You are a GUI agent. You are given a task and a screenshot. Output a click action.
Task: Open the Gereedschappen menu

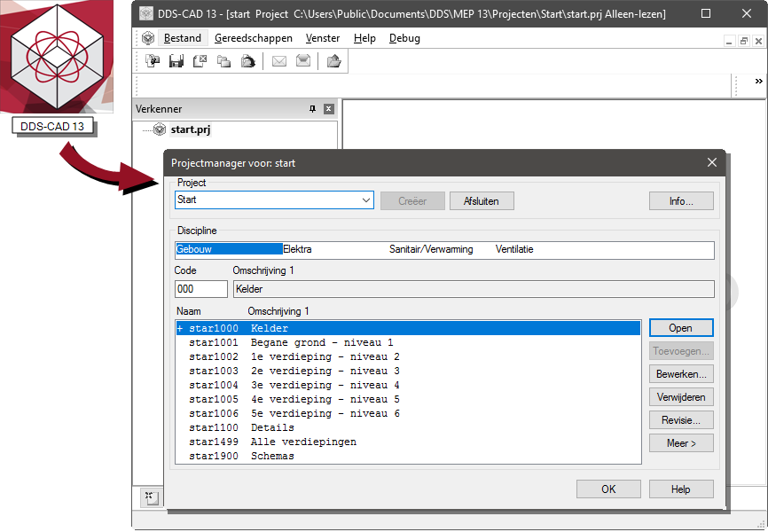[254, 38]
